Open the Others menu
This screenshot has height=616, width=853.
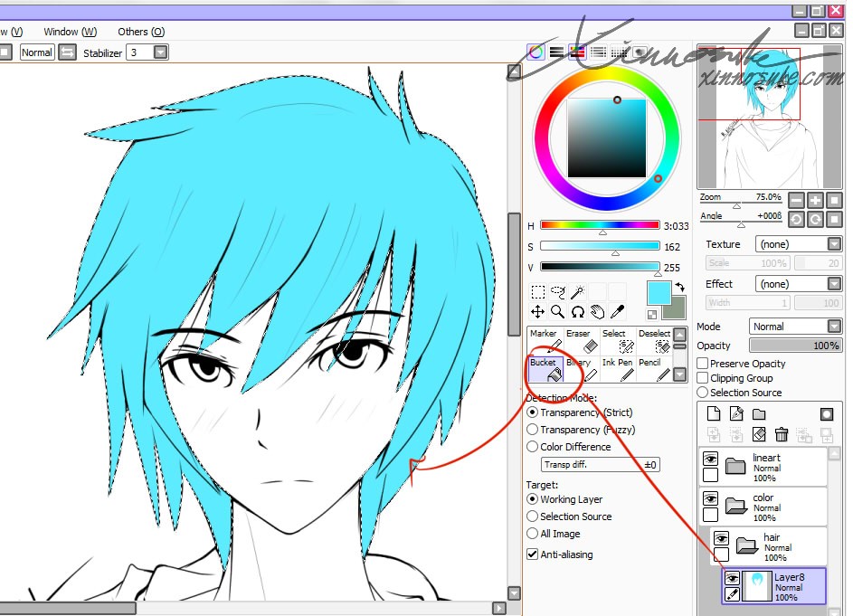point(139,31)
